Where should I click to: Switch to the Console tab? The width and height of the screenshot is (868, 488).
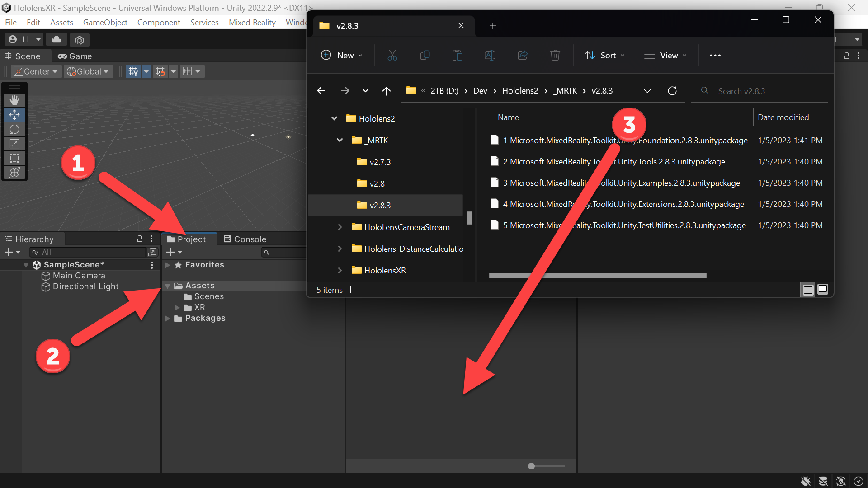[245, 239]
